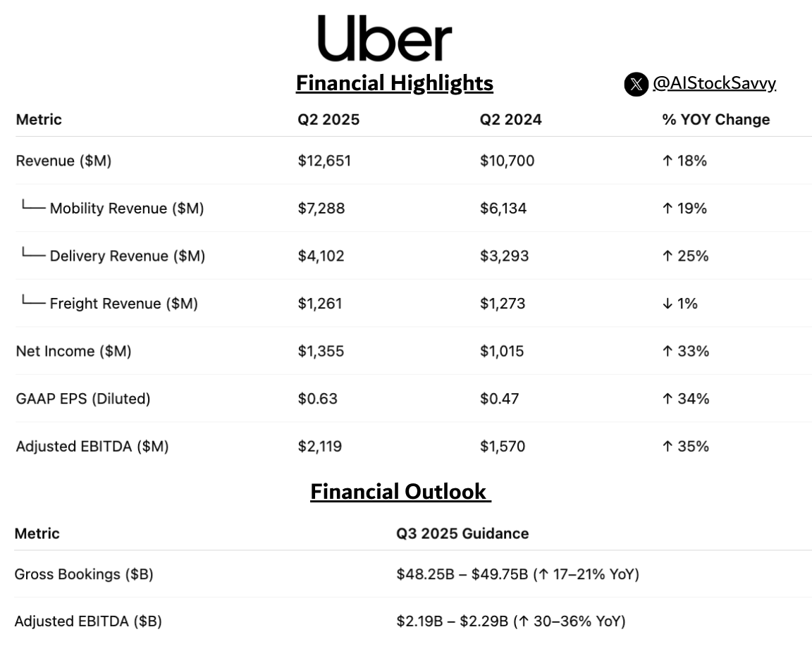This screenshot has height=651, width=812.
Task: Select the Q3 2025 Guidance header
Action: (462, 533)
